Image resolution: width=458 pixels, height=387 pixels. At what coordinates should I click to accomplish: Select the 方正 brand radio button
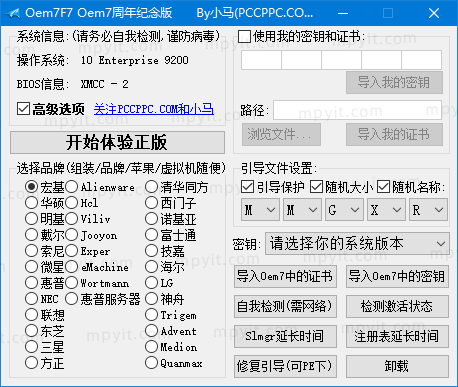31,363
